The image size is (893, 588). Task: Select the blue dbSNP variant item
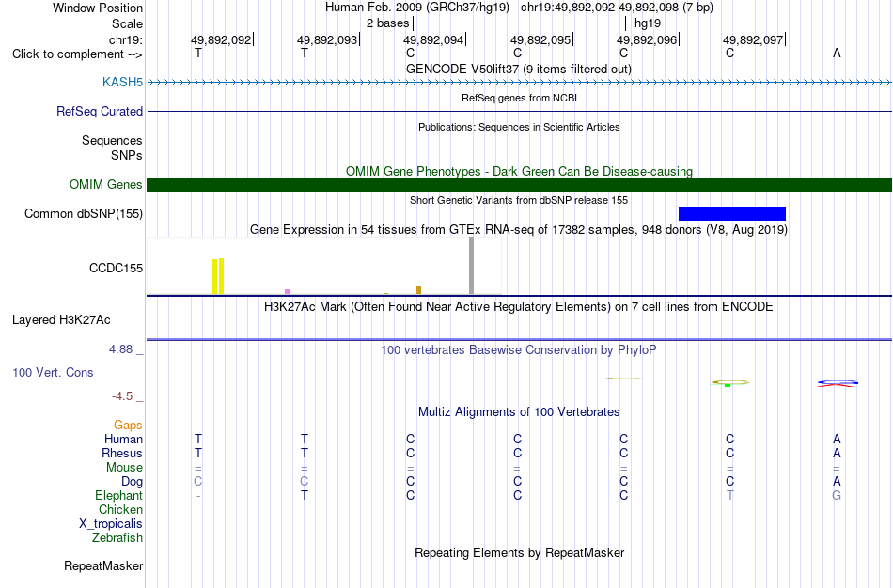coord(732,213)
